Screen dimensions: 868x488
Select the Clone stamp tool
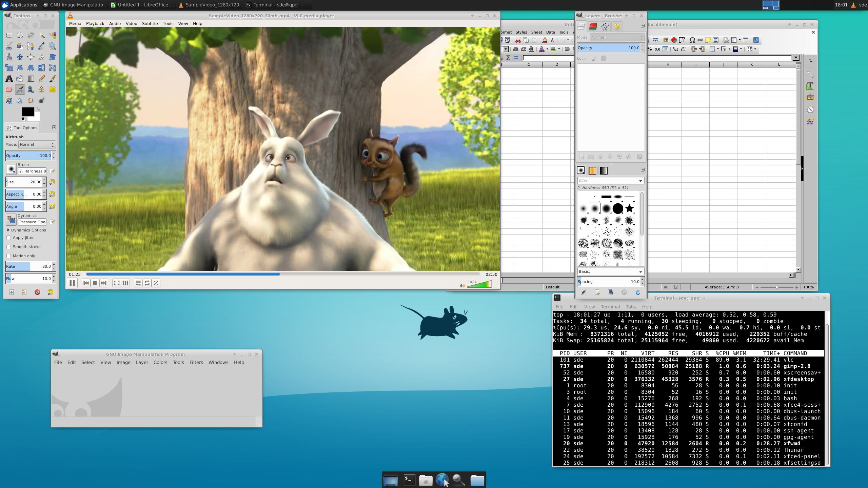(x=42, y=89)
